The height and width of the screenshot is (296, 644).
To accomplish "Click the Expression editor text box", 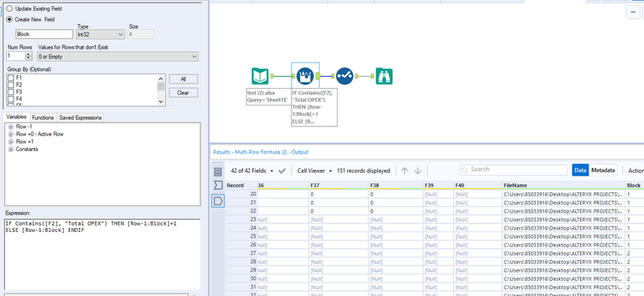I will [x=102, y=254].
